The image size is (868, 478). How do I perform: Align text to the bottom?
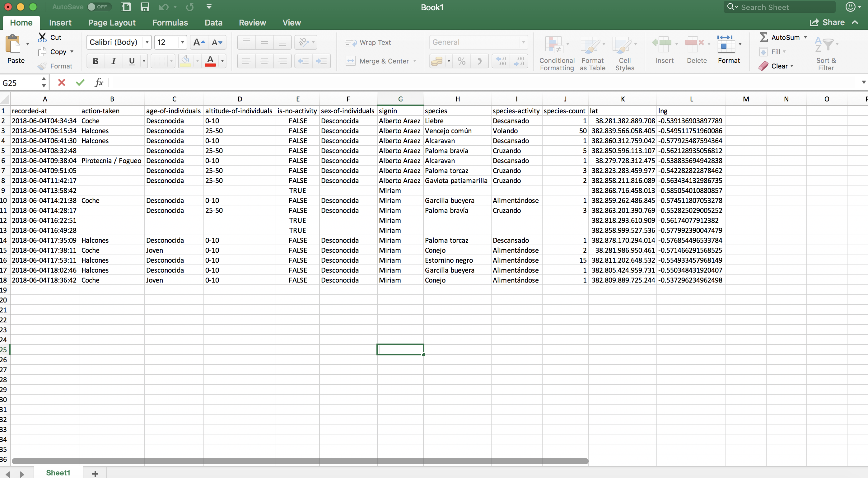tap(282, 42)
